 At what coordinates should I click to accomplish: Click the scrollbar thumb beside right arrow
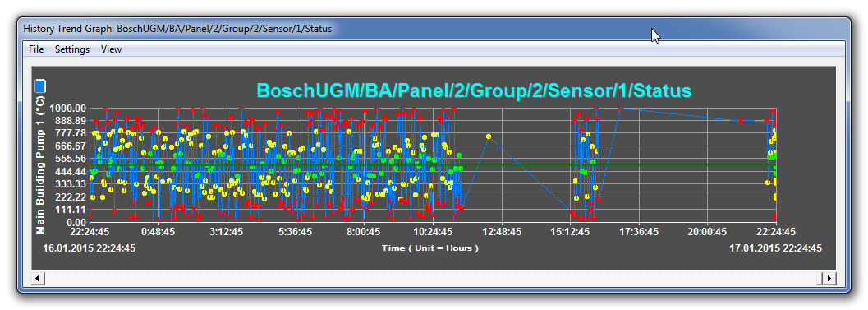point(820,278)
